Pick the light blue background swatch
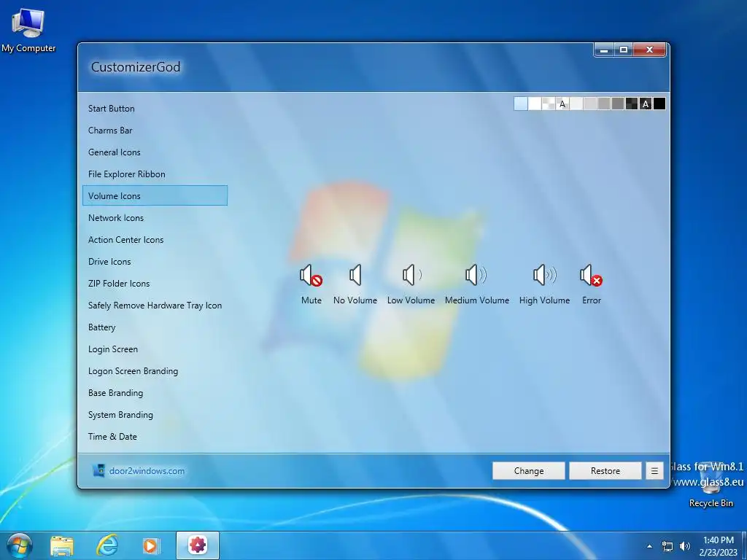Screen dimensions: 747x560 [521, 104]
